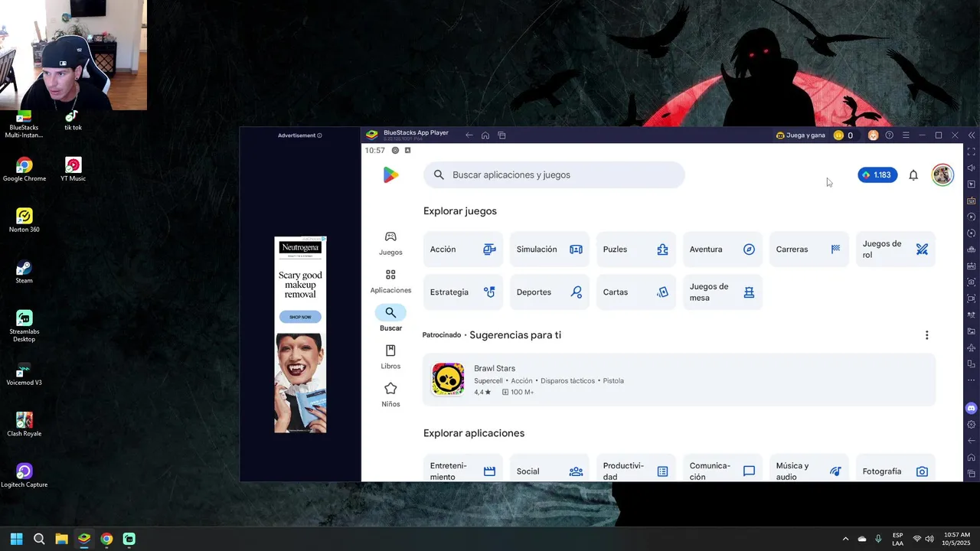Browse the Social app category
The width and height of the screenshot is (980, 551).
point(550,468)
